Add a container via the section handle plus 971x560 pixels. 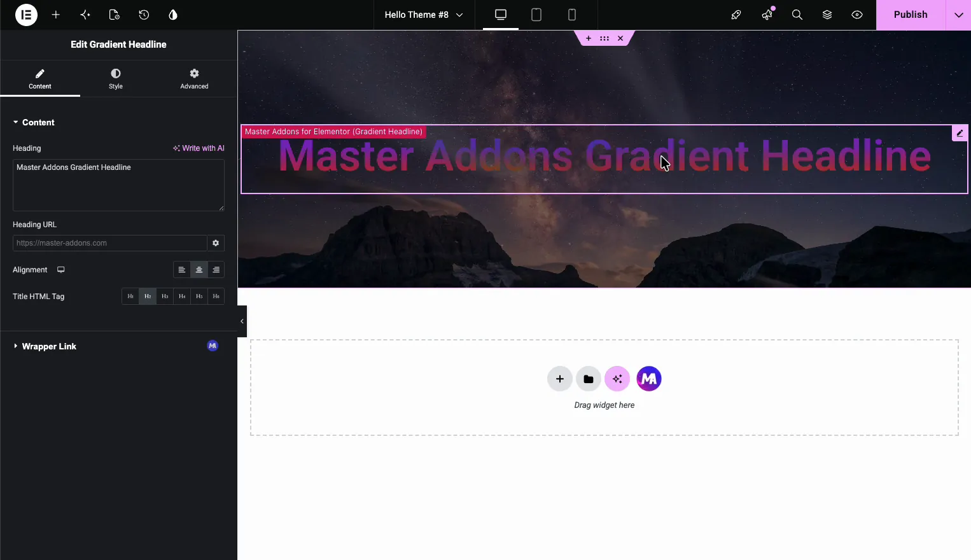(x=589, y=38)
